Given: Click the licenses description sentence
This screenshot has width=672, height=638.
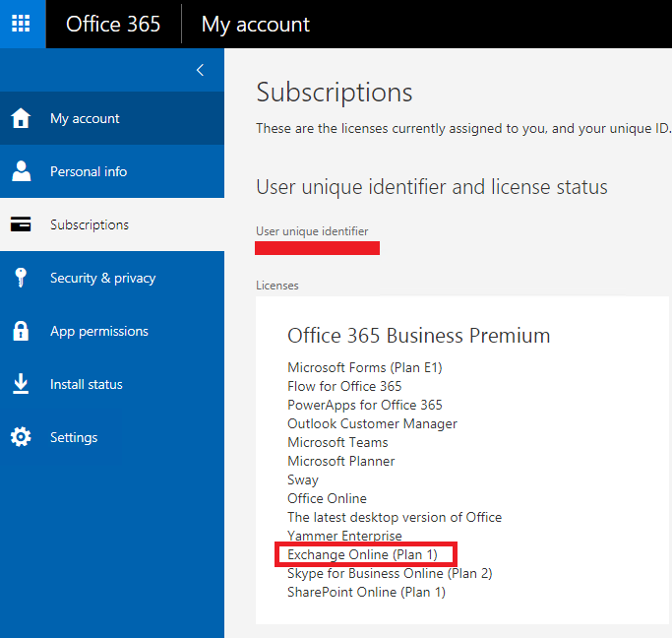Looking at the screenshot, I should 463,129.
